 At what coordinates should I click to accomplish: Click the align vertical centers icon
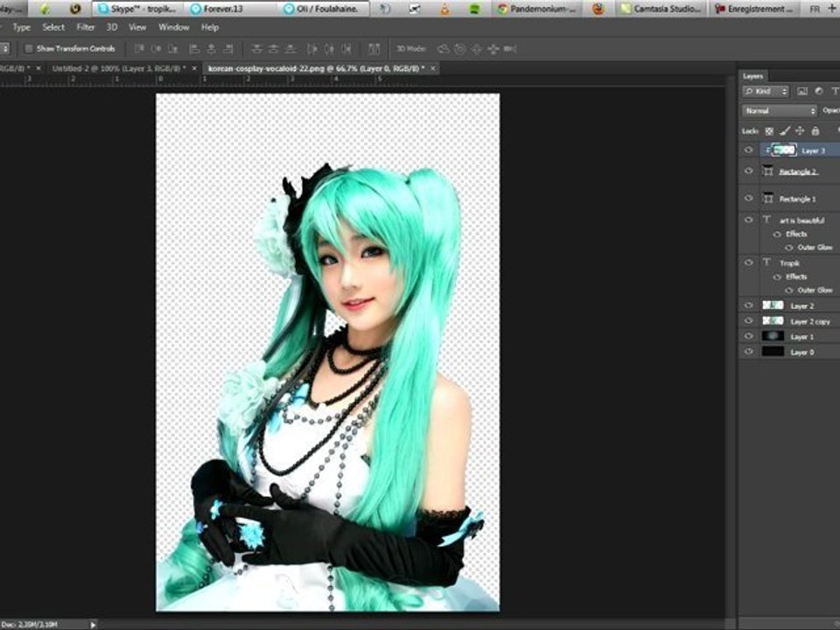[x=156, y=49]
